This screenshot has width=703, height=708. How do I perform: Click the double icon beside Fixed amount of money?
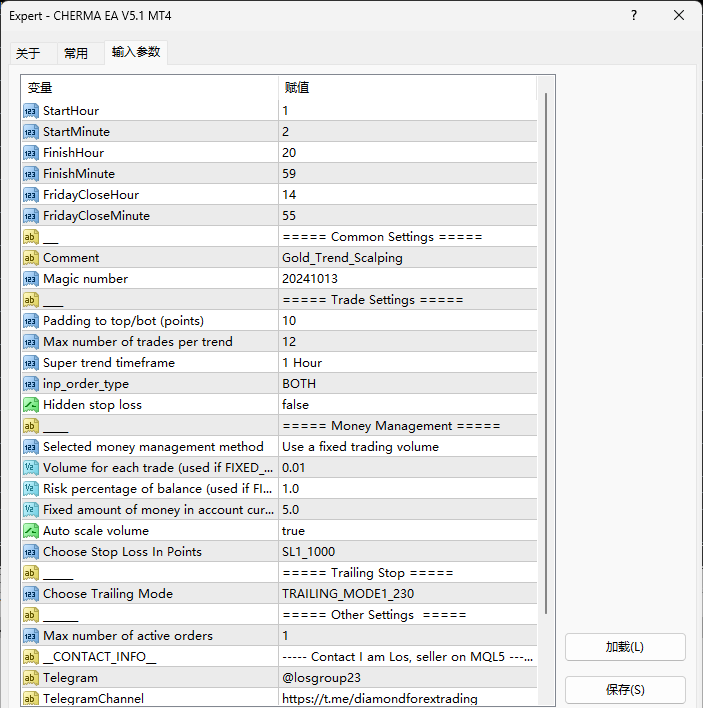click(x=30, y=510)
